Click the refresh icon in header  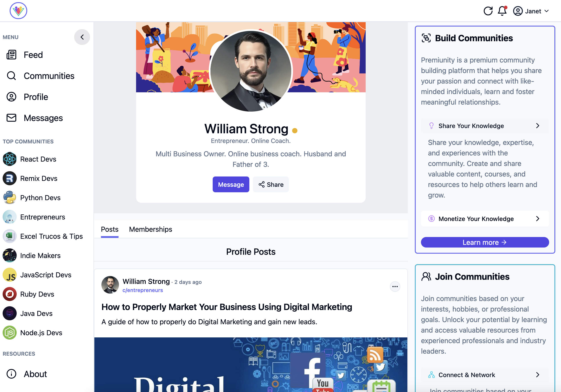coord(488,11)
